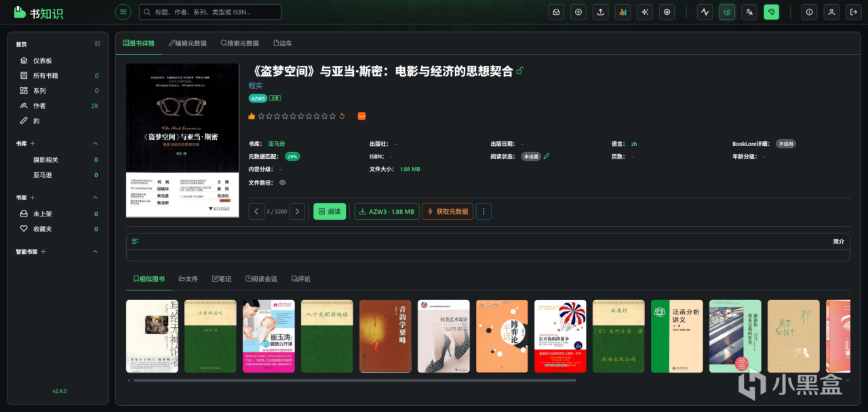Click the green-outlined circled arrow icon

(727, 12)
